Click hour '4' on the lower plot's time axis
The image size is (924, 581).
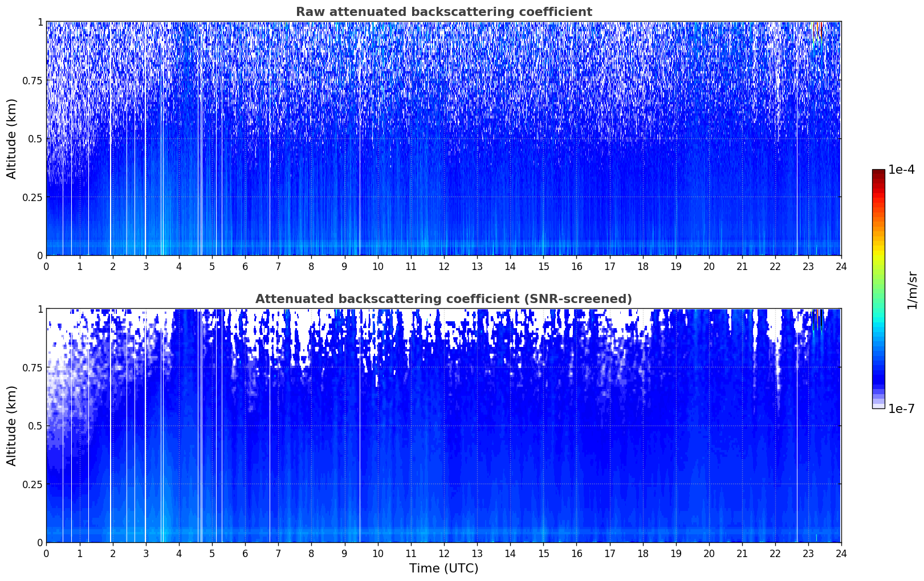(178, 553)
